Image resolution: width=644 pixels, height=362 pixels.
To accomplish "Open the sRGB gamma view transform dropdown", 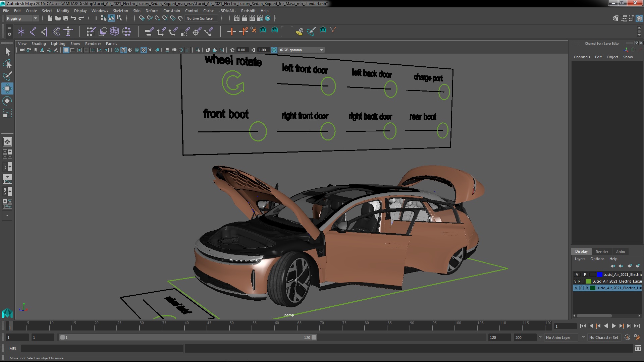I will point(301,50).
